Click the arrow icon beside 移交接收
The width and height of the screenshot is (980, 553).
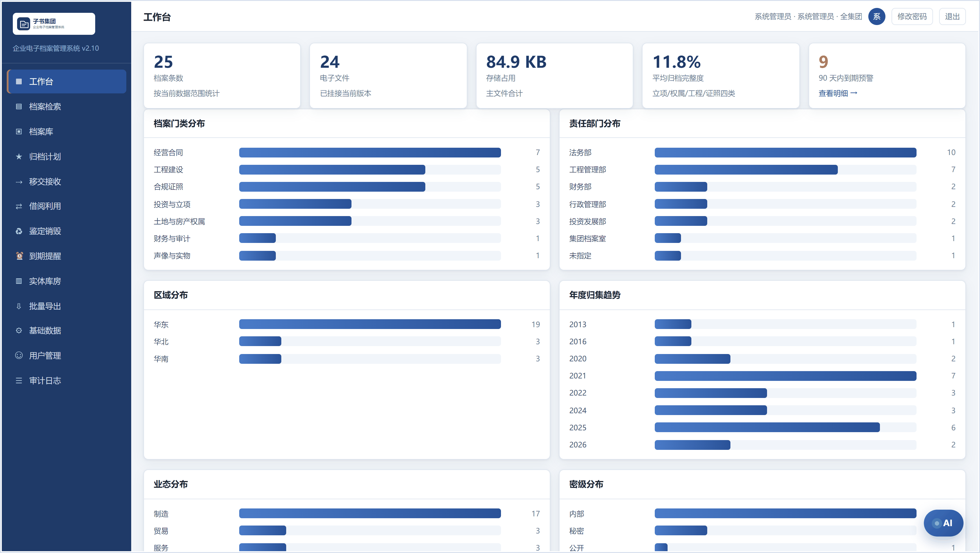pyautogui.click(x=19, y=182)
